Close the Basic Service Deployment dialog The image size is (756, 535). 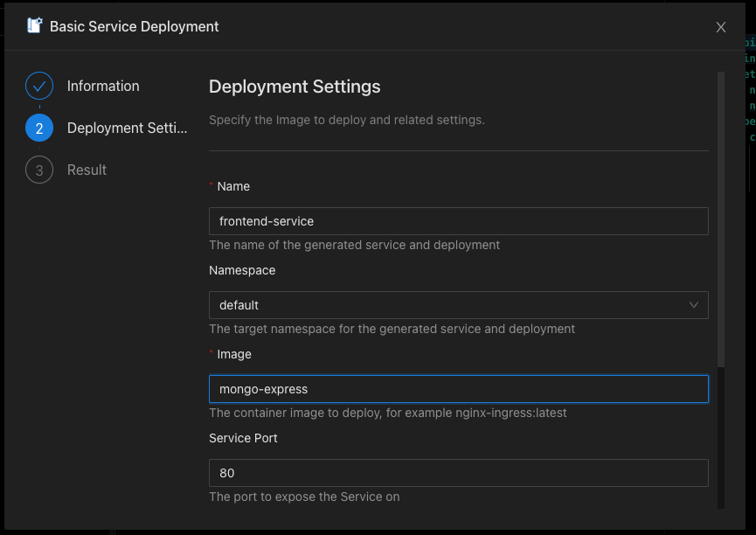pos(721,27)
